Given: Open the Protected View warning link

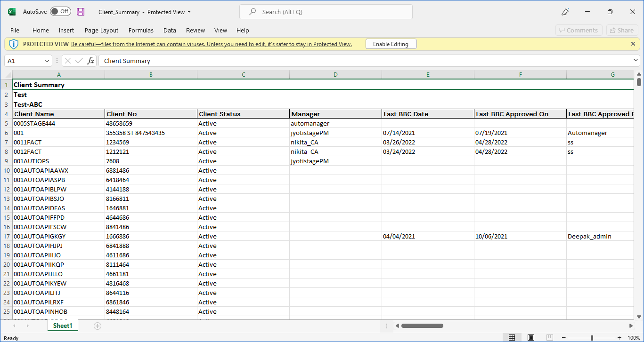Looking at the screenshot, I should pyautogui.click(x=211, y=44).
